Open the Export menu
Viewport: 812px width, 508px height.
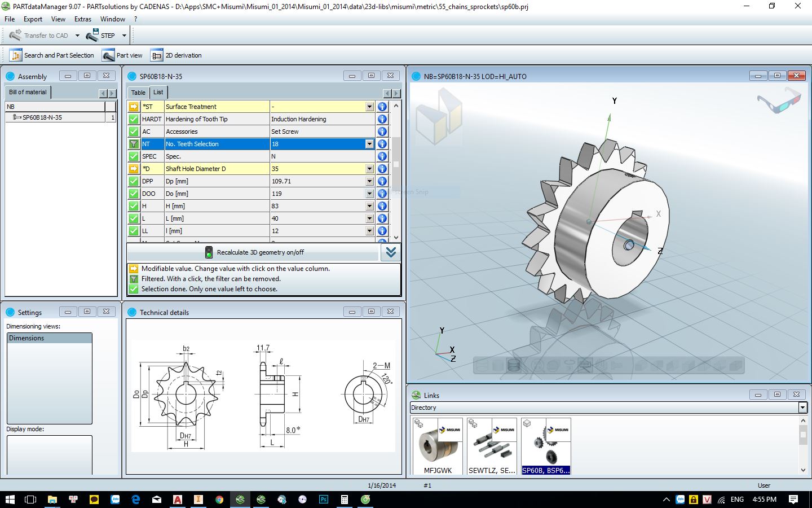point(33,19)
